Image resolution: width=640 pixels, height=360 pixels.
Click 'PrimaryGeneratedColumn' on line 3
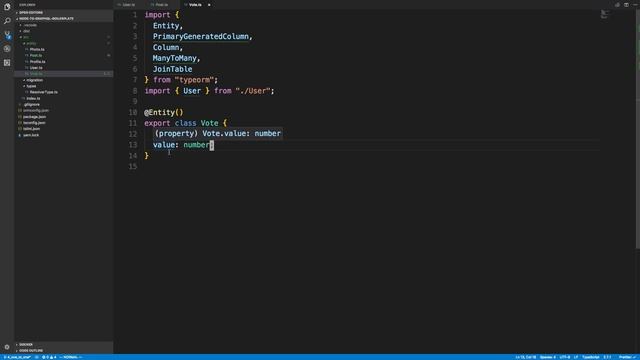(201, 37)
